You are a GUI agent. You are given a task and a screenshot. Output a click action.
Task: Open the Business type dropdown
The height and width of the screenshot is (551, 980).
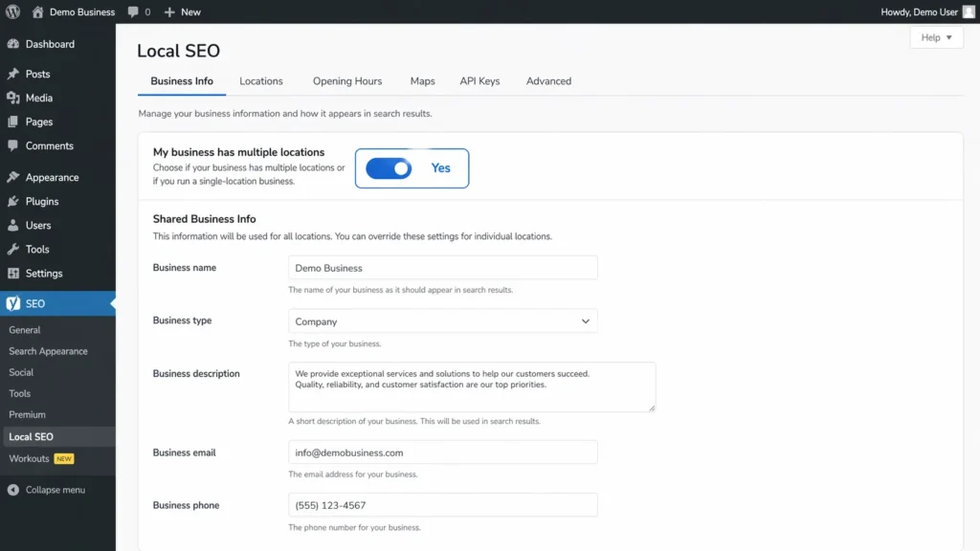click(x=442, y=320)
